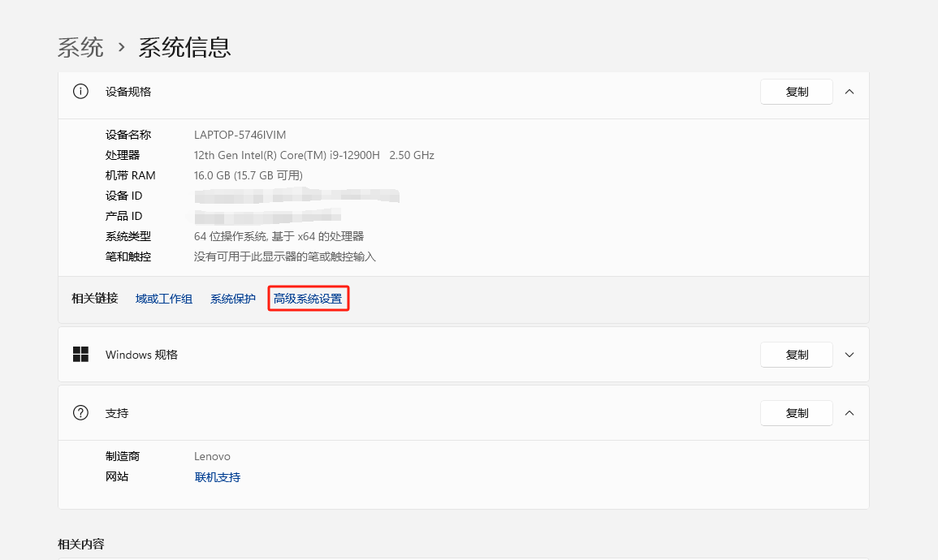Click the info icon beside 设备规格

[80, 92]
